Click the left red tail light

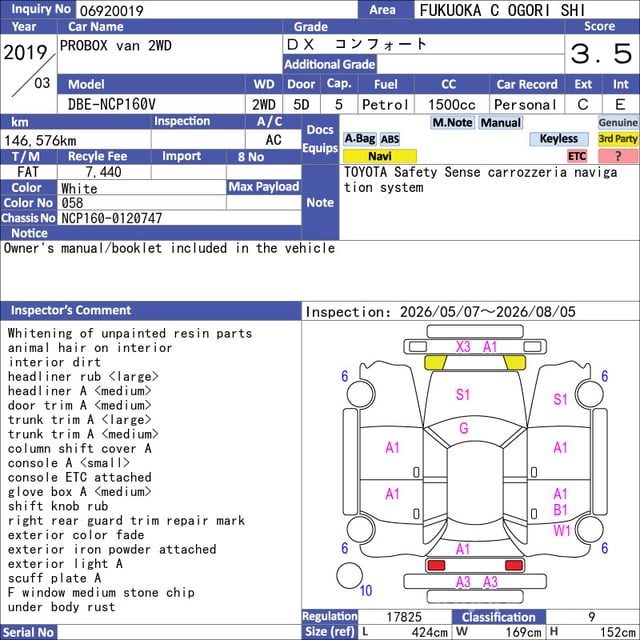point(436,565)
